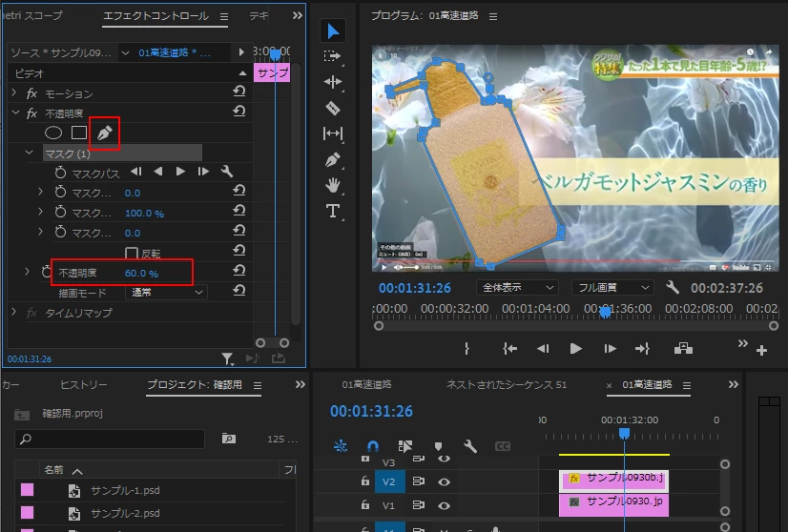Open エフェクトコントロール panel menu
The width and height of the screenshot is (788, 532).
(224, 16)
